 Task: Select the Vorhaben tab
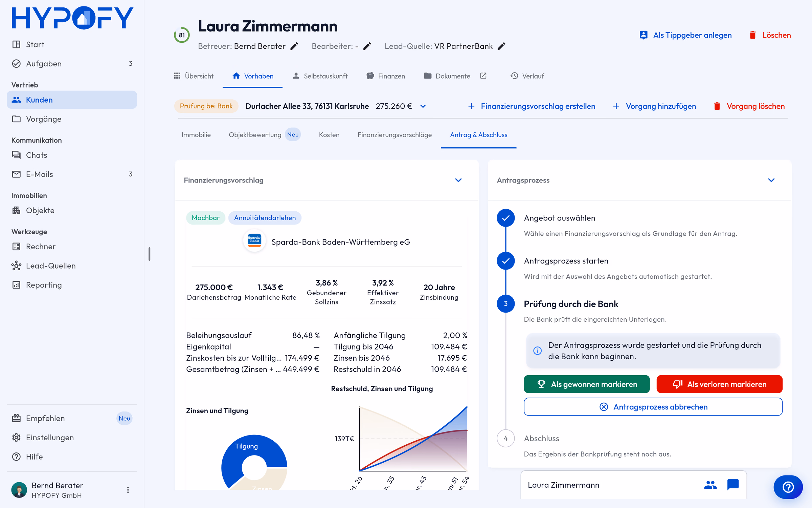coord(253,76)
